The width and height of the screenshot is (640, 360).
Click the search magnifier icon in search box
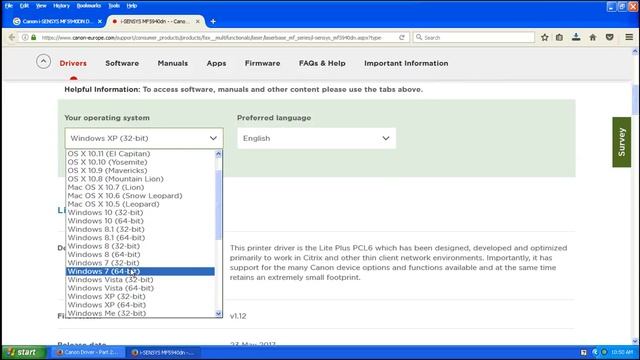click(419, 37)
